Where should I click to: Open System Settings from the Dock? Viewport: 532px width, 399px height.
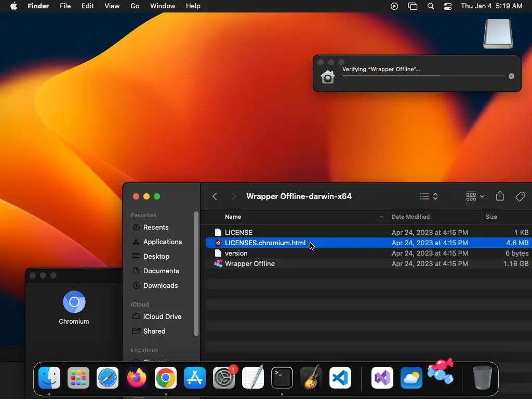(224, 378)
